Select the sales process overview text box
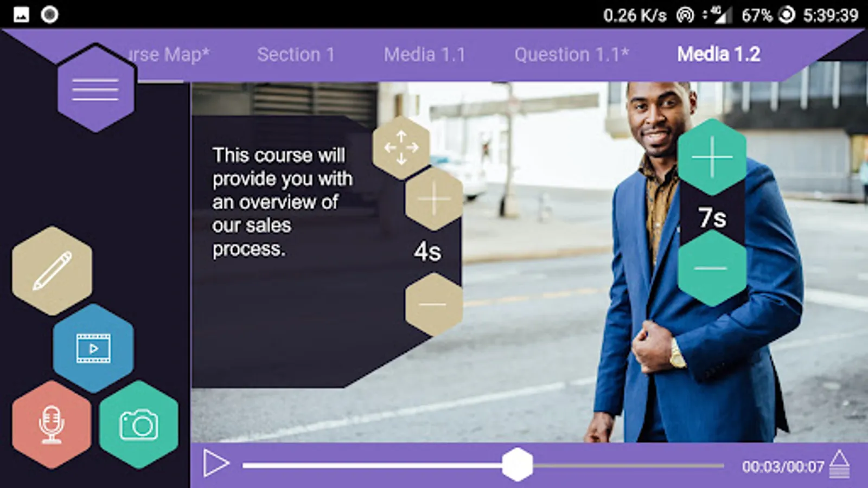Image resolution: width=868 pixels, height=488 pixels. pyautogui.click(x=282, y=202)
